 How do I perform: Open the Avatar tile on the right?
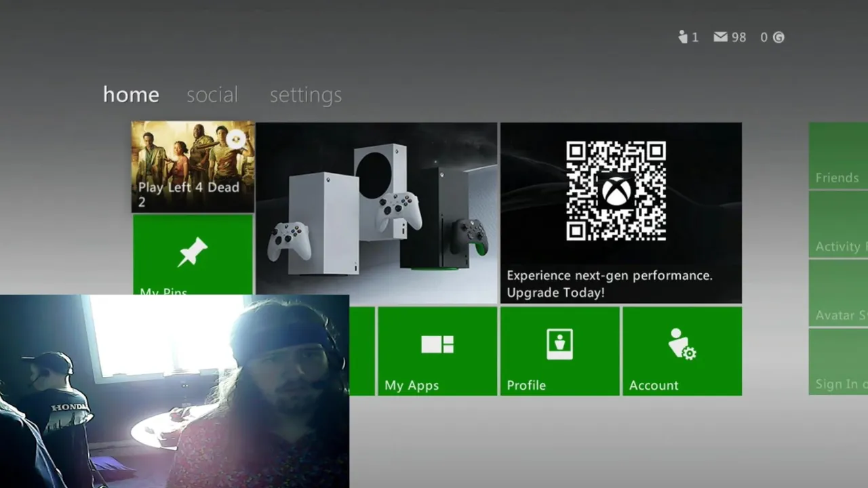click(x=838, y=293)
